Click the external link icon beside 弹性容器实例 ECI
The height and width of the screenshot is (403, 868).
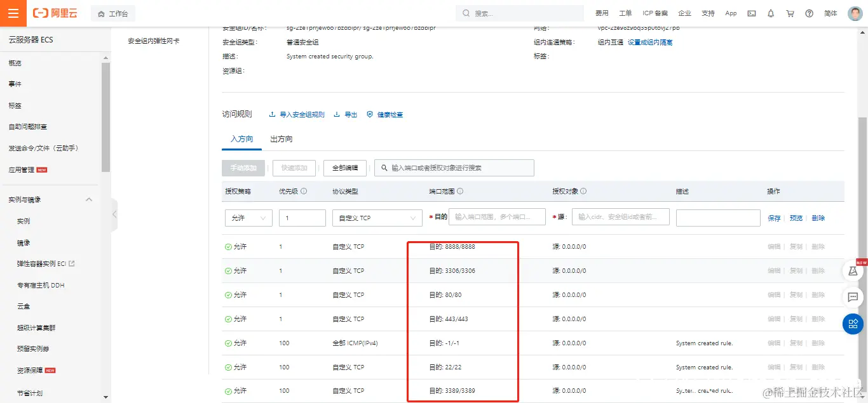pos(72,263)
